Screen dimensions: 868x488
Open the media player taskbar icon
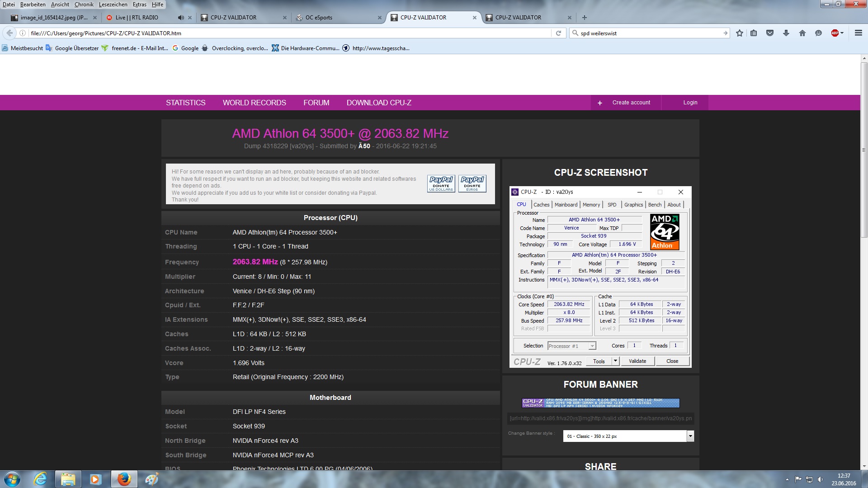[95, 479]
